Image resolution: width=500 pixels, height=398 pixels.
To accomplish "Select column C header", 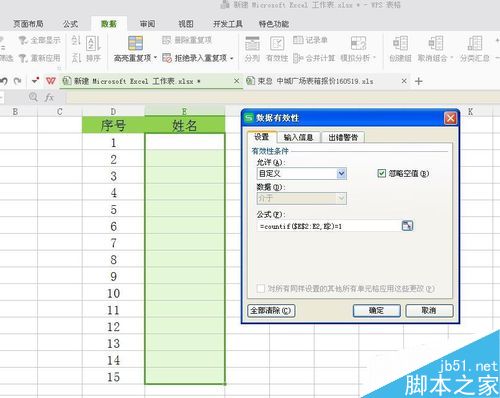I will (x=60, y=111).
